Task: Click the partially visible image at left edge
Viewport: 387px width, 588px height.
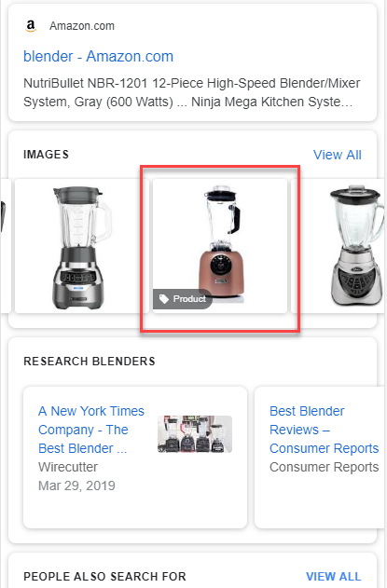Action: pyautogui.click(x=6, y=246)
